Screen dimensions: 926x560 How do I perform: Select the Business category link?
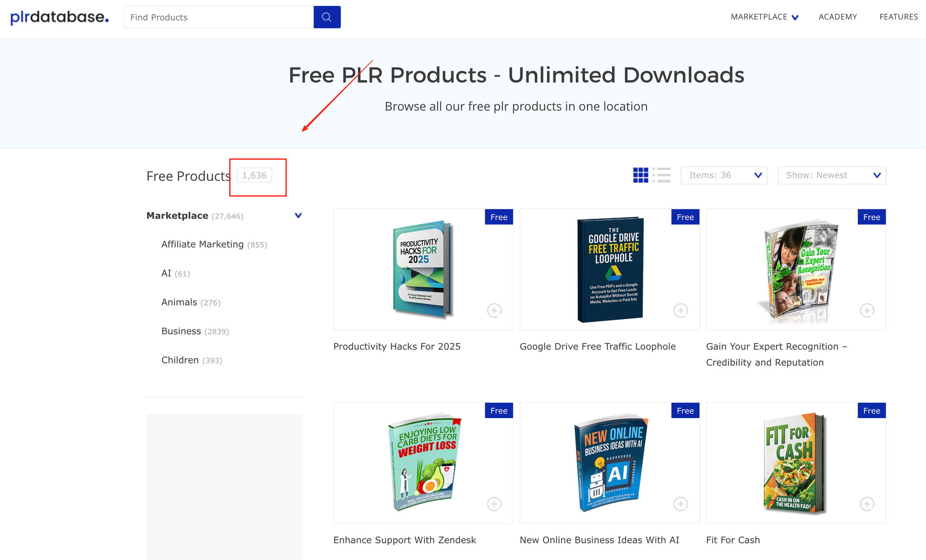point(181,331)
